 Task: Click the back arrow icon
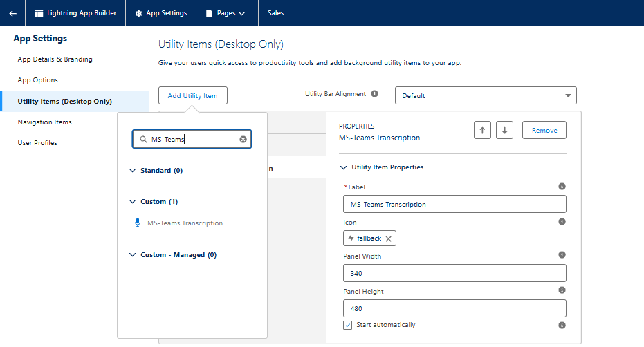click(12, 13)
